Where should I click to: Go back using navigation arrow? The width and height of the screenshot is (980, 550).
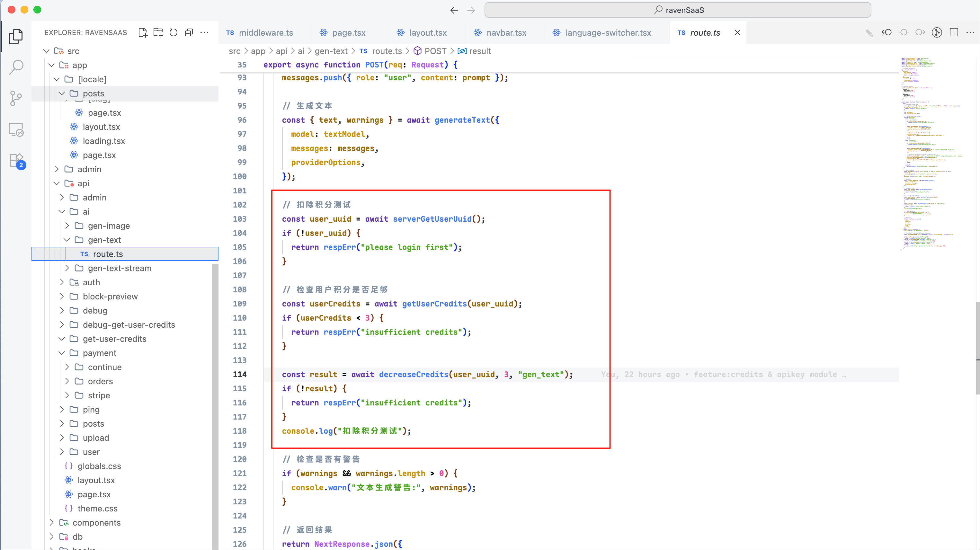click(454, 10)
